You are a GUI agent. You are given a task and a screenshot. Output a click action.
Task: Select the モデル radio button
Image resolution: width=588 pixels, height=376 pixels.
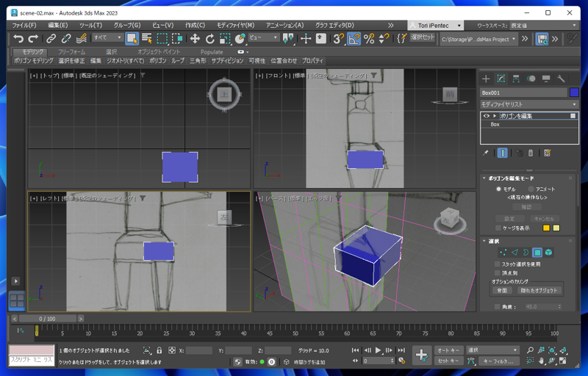tap(498, 189)
